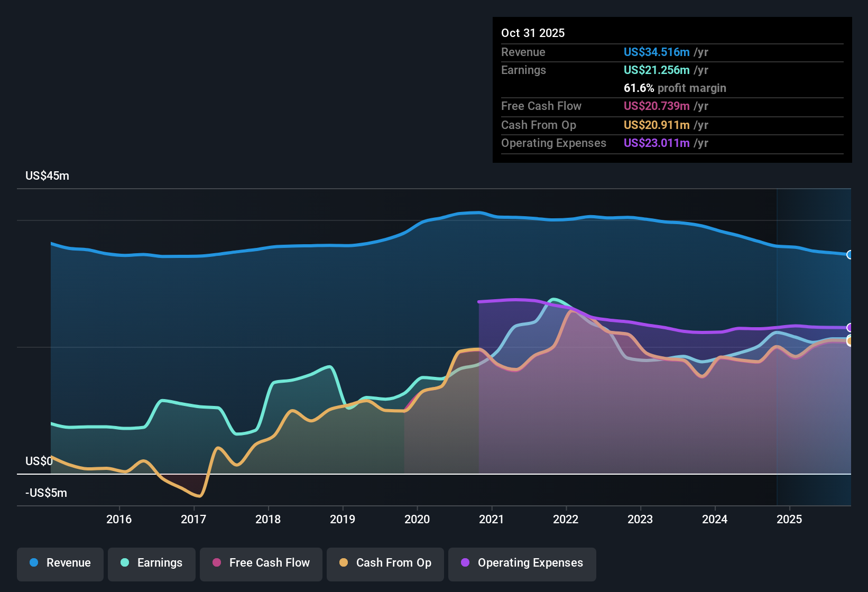Viewport: 868px width, 592px height.
Task: Toggle the Revenue series visibility
Action: coord(60,563)
